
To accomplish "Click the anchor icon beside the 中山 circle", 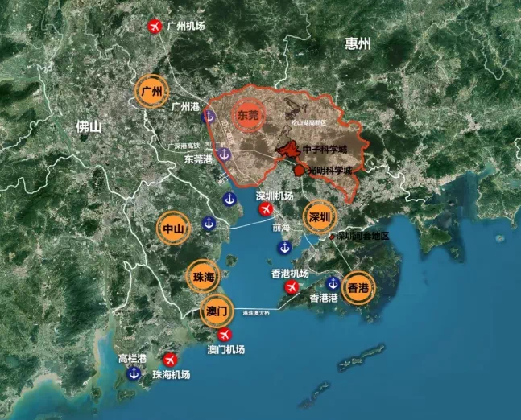I will click(x=209, y=223).
